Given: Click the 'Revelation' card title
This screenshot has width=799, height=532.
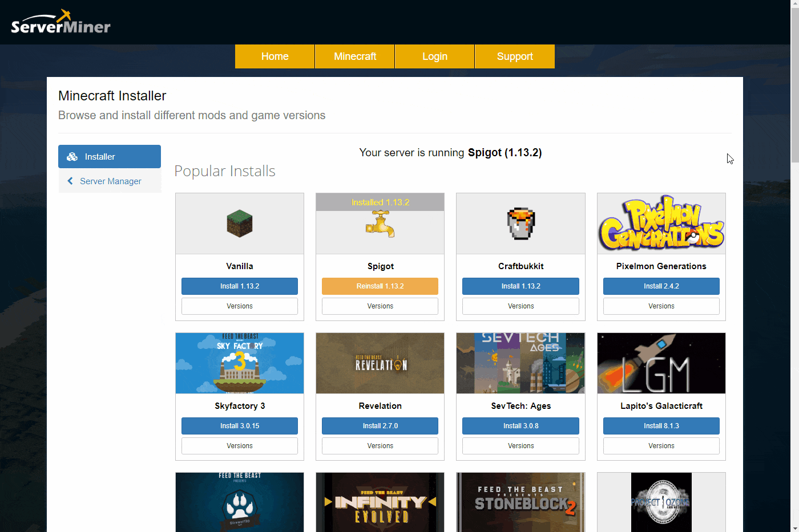Looking at the screenshot, I should point(380,406).
